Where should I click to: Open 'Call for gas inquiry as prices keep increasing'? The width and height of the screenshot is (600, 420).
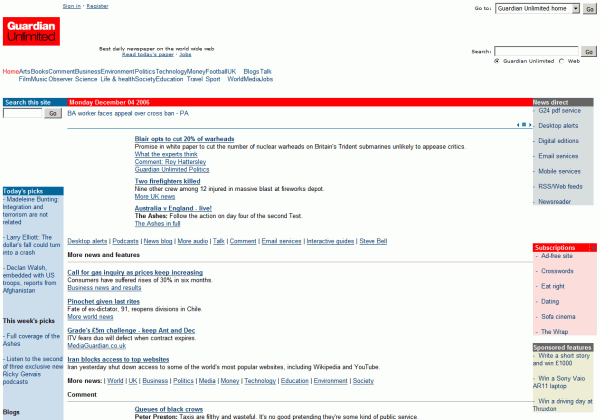(135, 273)
